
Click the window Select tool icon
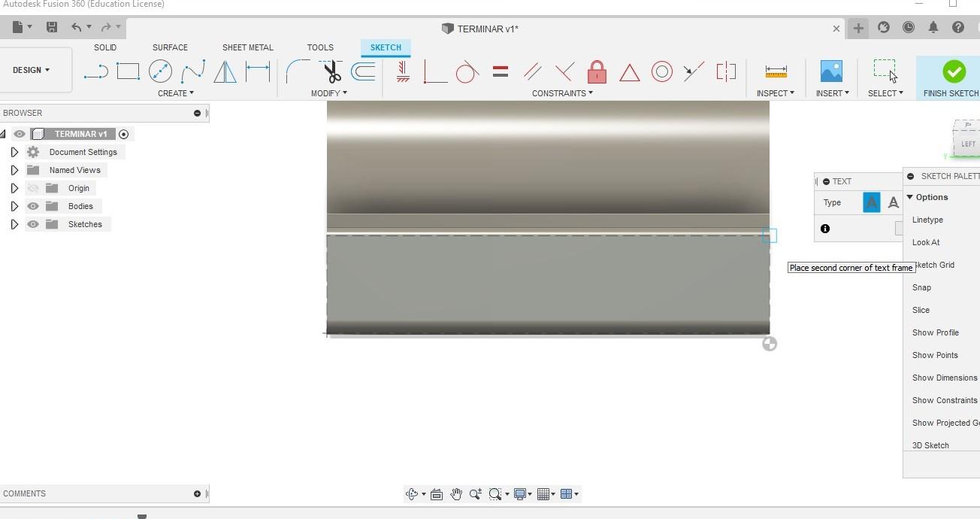pyautogui.click(x=885, y=71)
